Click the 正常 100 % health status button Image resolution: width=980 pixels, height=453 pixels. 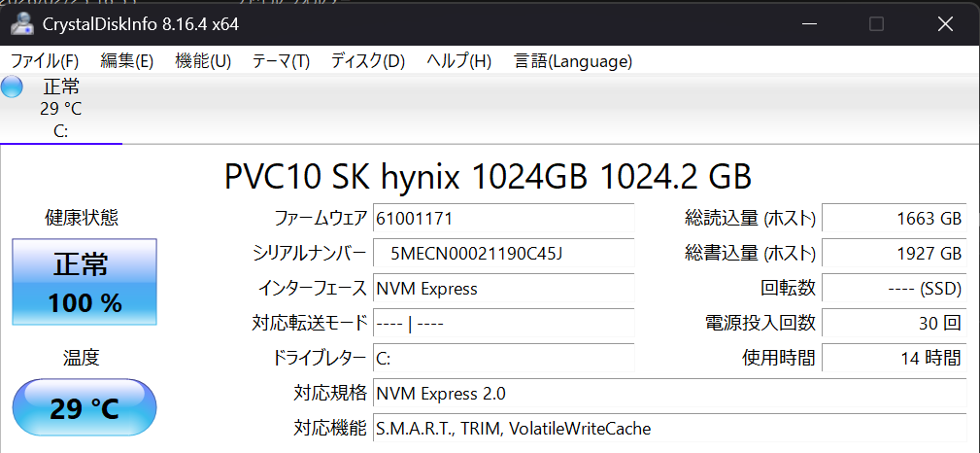(84, 282)
